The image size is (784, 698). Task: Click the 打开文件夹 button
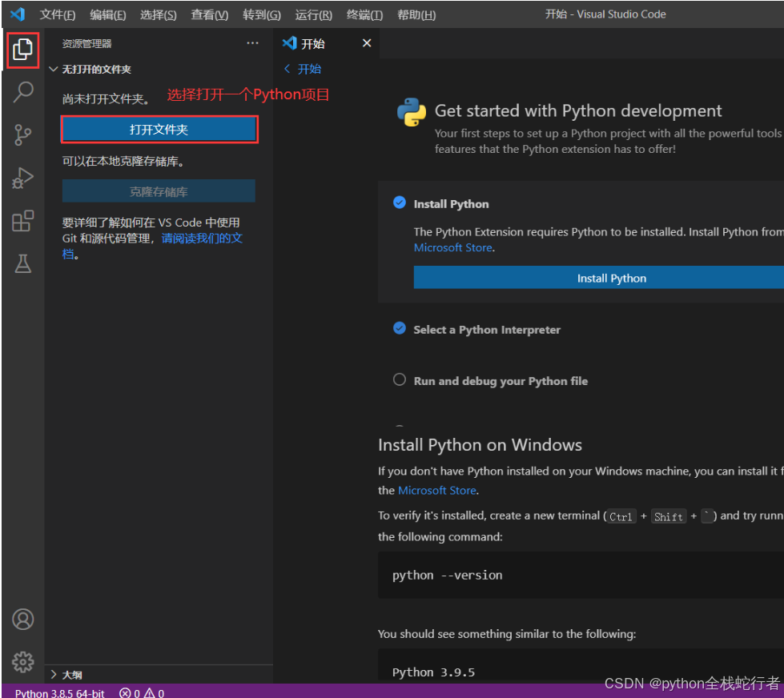tap(159, 130)
